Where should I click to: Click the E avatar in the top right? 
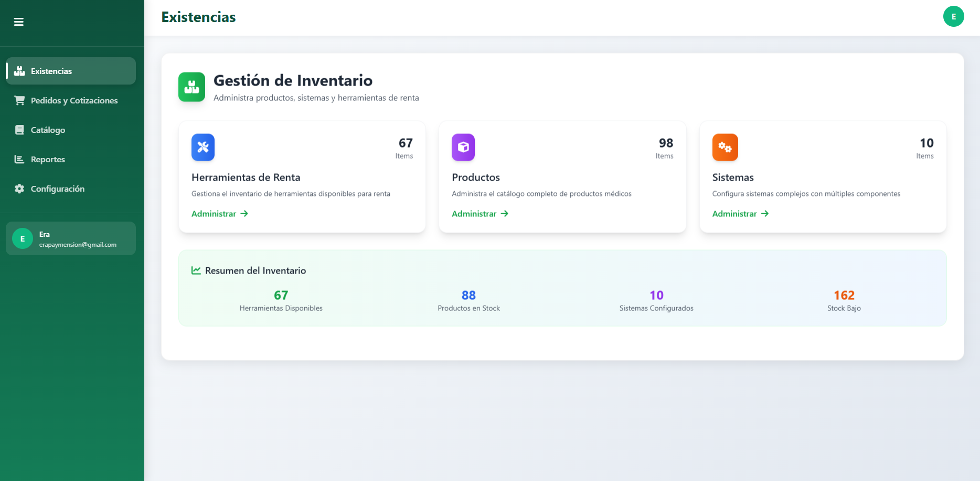[953, 16]
